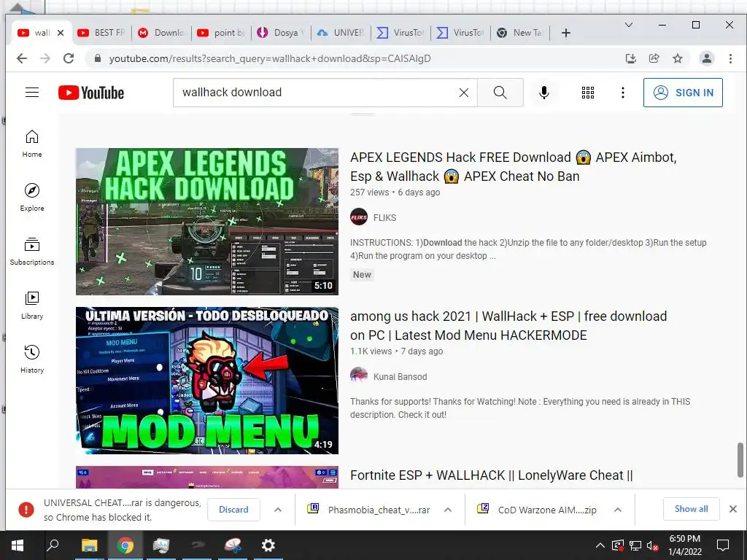
Task: Switch to the Dosya tab
Action: click(x=281, y=32)
